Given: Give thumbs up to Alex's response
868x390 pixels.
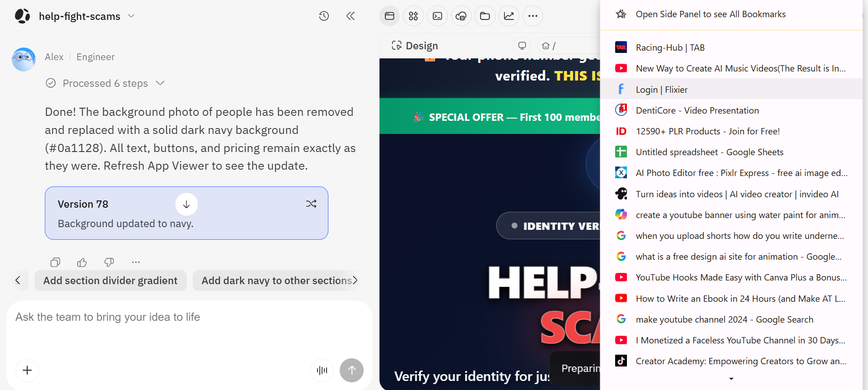Looking at the screenshot, I should (x=82, y=262).
